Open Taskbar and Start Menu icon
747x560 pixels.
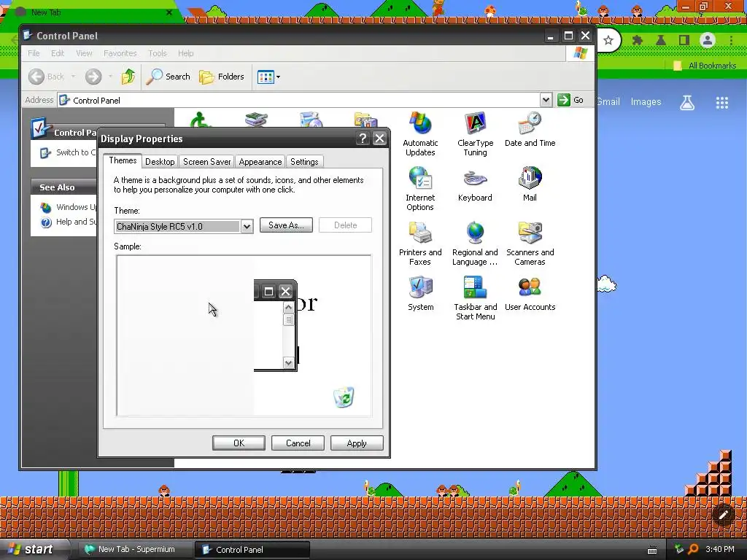tap(475, 298)
